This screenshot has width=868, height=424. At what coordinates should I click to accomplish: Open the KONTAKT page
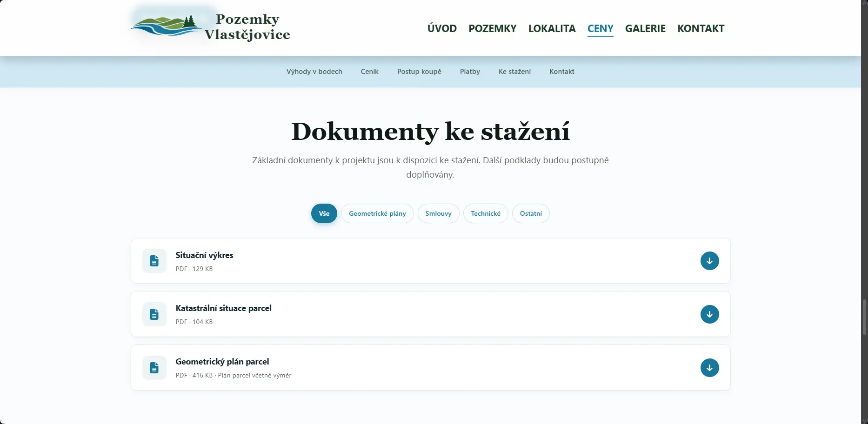pos(701,28)
